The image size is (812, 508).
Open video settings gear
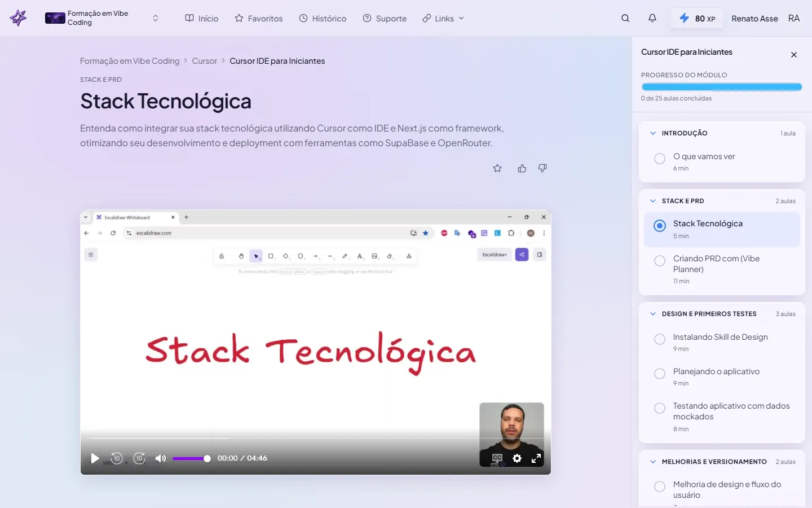(517, 458)
